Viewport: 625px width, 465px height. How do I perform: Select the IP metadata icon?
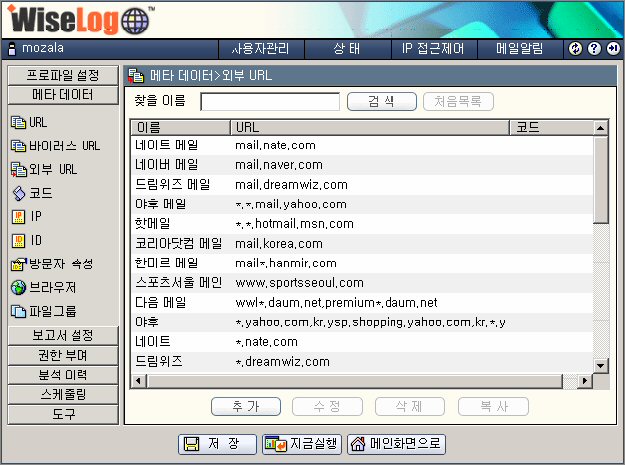(18, 216)
